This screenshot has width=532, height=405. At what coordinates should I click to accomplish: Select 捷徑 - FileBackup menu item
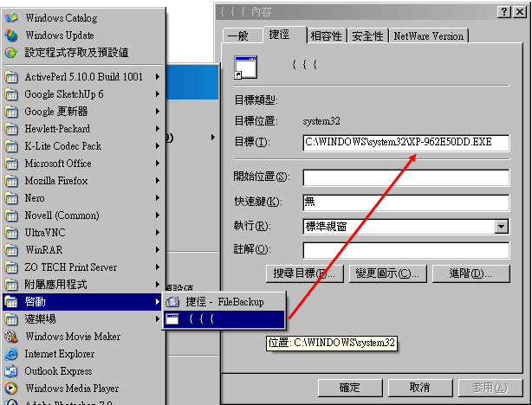point(224,302)
